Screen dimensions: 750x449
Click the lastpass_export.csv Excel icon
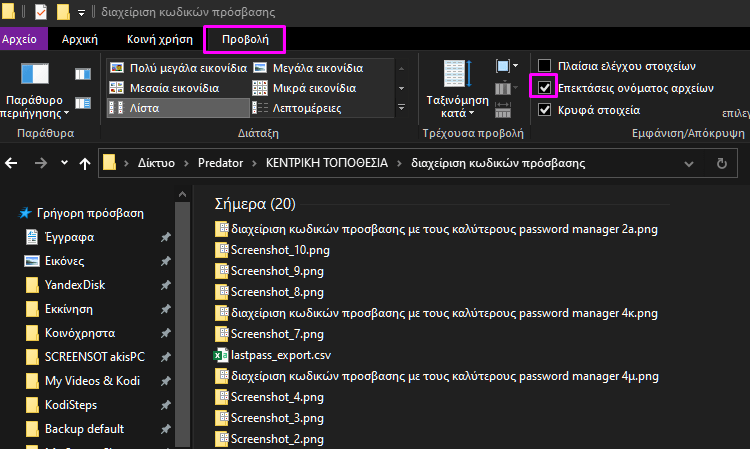[x=221, y=355]
